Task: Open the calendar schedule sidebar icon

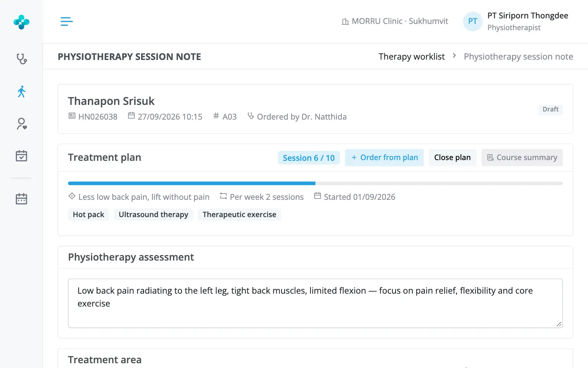Action: coord(21,199)
